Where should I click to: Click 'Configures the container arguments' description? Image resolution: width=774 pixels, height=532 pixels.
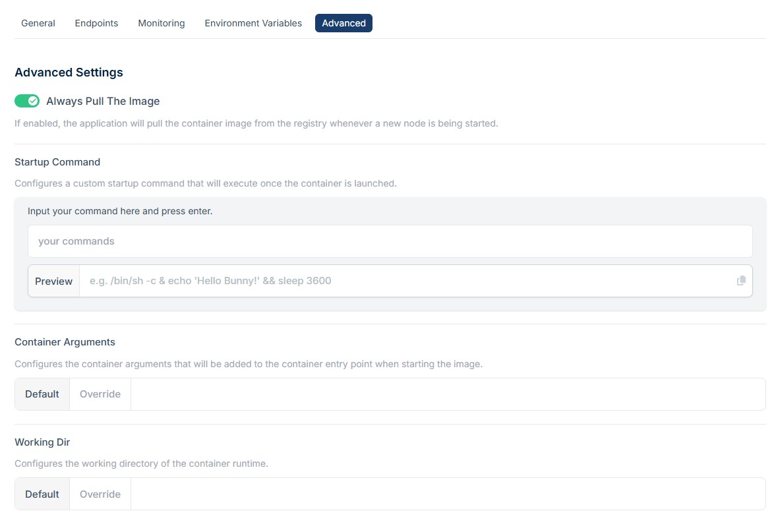(x=249, y=364)
